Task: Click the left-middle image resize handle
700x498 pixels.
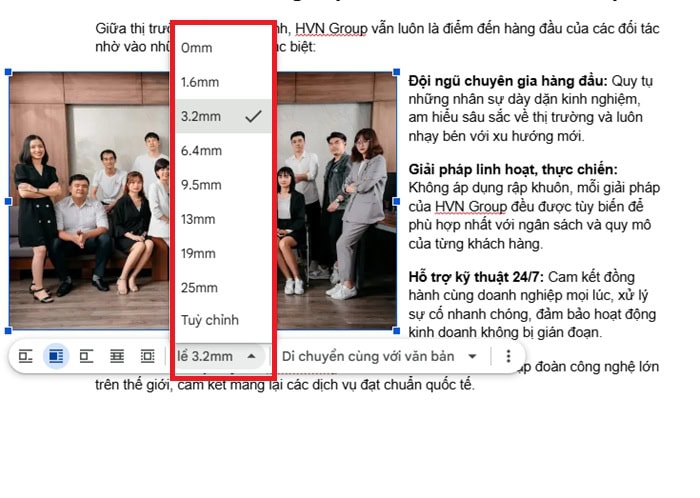Action: coord(8,201)
